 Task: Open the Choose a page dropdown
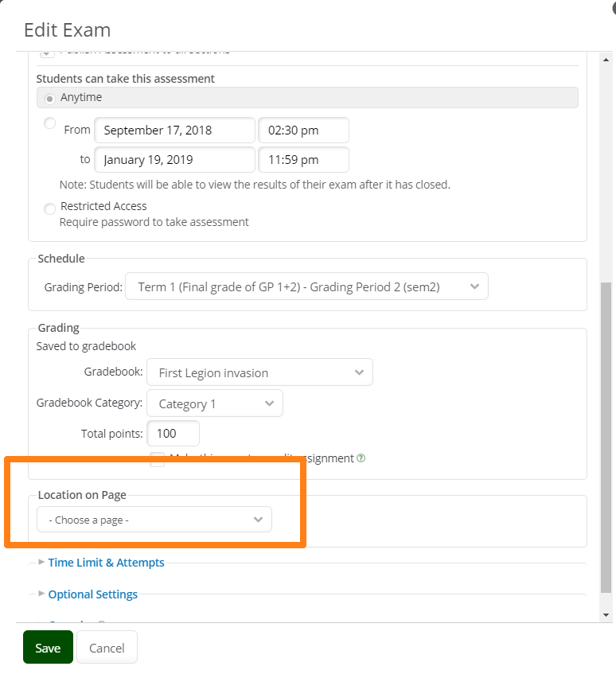coord(154,520)
